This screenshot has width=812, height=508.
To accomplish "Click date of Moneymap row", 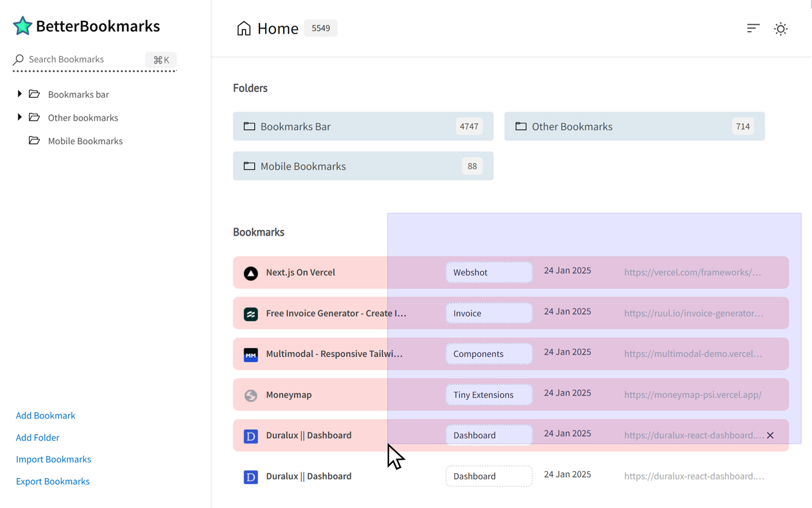I will 568,393.
